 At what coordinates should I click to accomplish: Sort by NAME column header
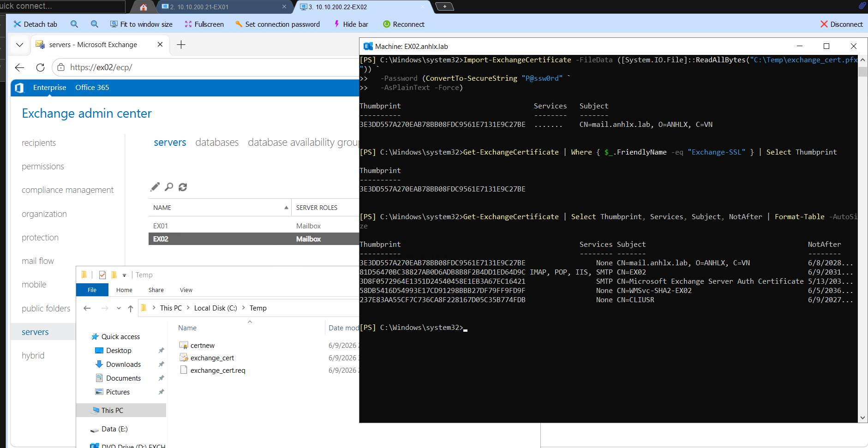click(x=220, y=208)
